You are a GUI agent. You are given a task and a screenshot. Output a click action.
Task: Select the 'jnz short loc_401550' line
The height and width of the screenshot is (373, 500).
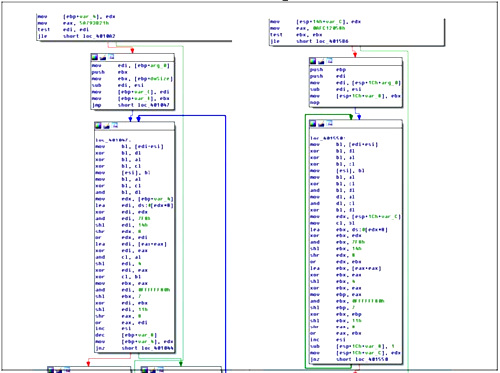point(349,359)
